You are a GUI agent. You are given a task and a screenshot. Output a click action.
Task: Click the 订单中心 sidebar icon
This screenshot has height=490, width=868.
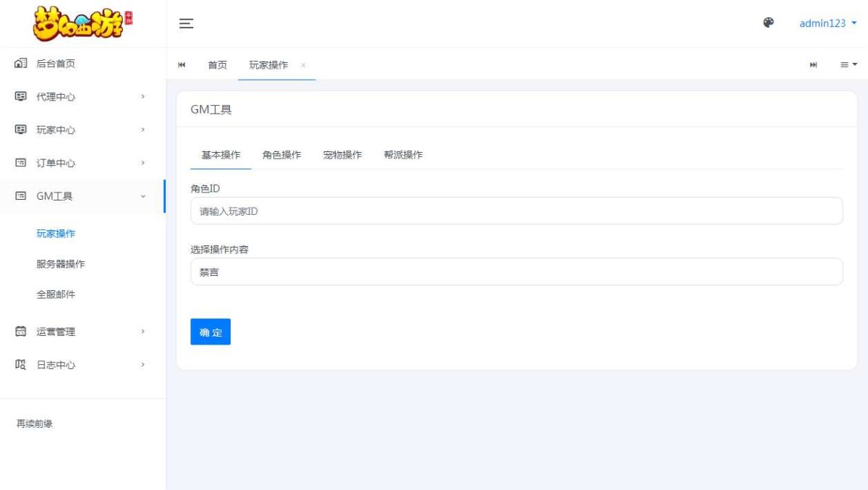coord(21,163)
